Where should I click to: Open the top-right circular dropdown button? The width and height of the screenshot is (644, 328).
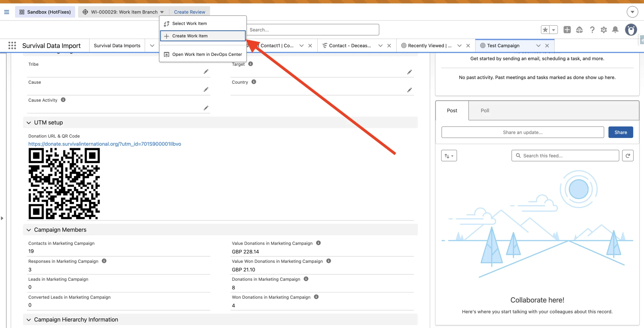(x=632, y=12)
